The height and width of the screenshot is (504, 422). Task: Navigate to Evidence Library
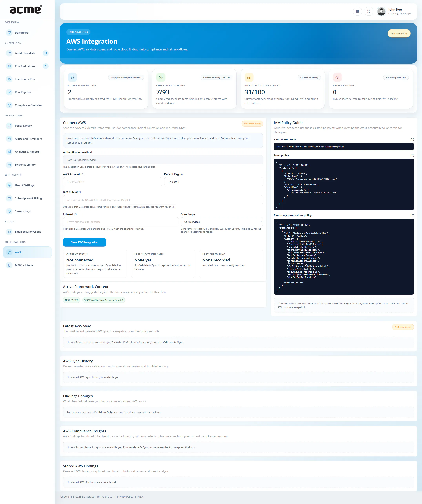point(27,165)
